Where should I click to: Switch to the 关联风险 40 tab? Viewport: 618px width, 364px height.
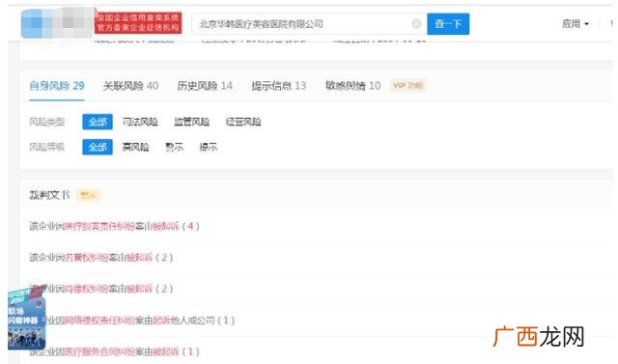click(x=130, y=86)
